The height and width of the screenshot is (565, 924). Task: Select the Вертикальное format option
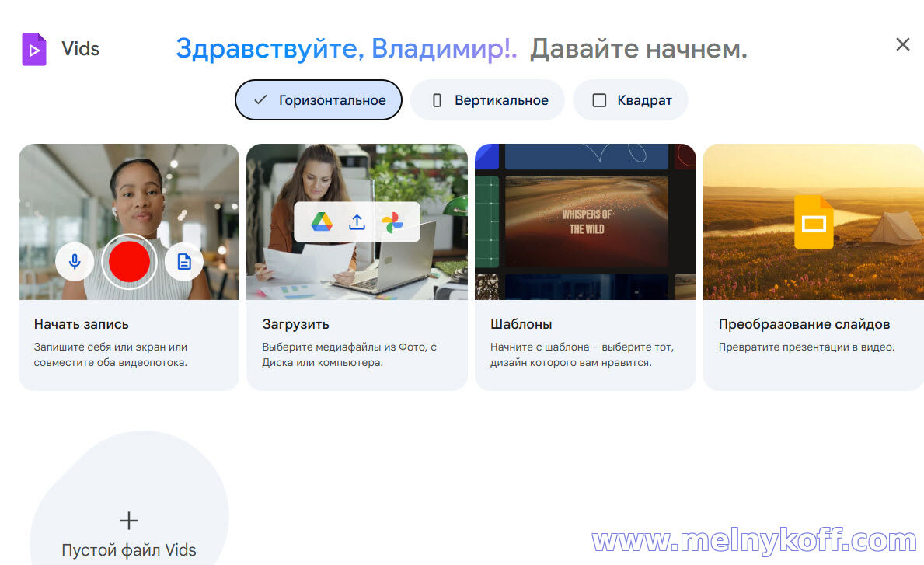487,100
